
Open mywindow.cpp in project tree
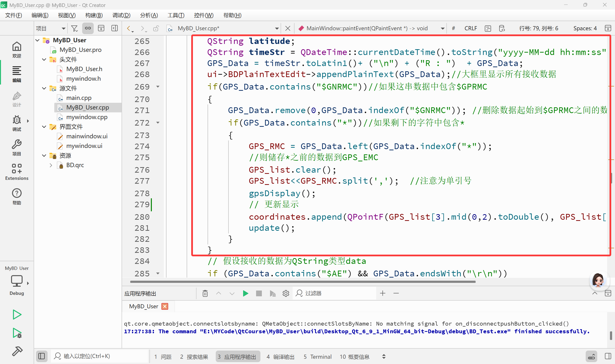pyautogui.click(x=87, y=117)
